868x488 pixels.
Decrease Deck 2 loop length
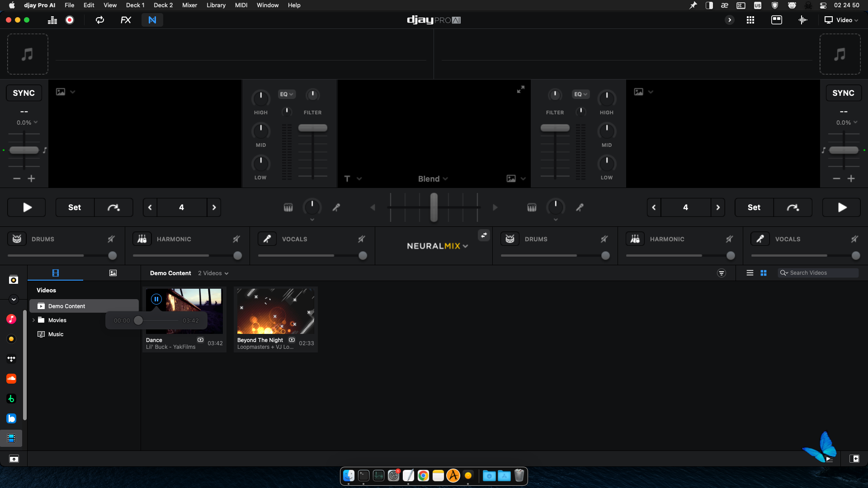654,207
